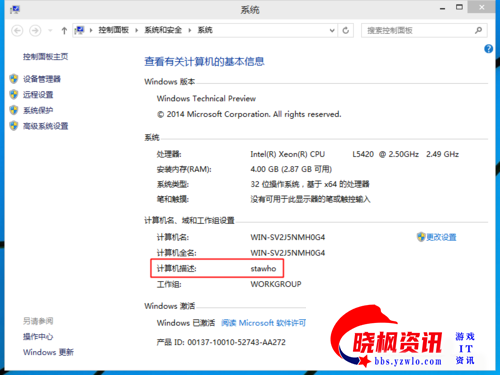Screen dimensions: 500x375
Task: Select the Windows 已激活 status text
Action: point(186,323)
